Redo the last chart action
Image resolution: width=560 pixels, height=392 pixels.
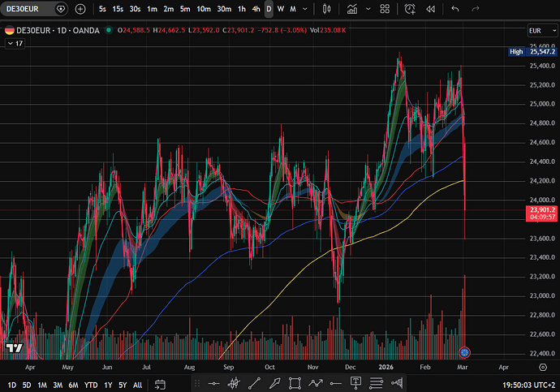[x=475, y=9]
